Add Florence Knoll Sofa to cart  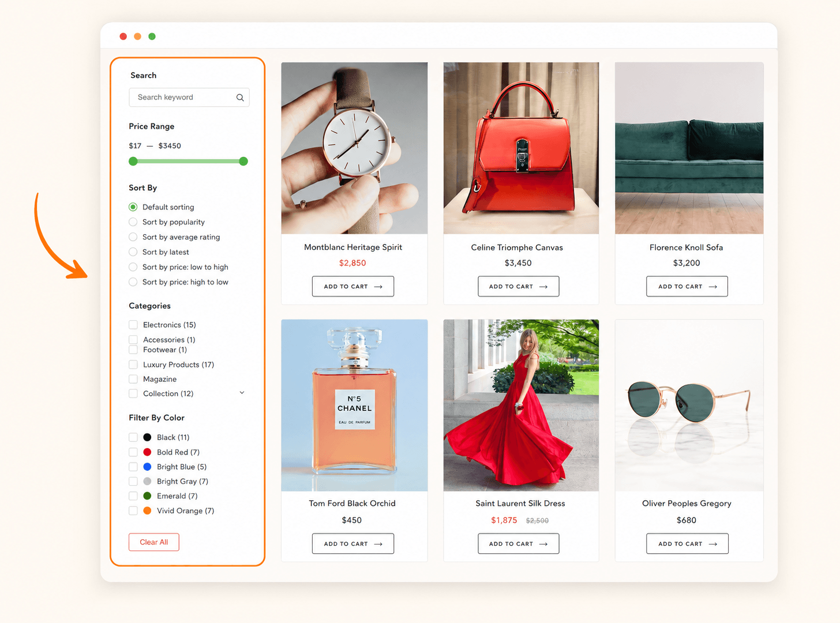click(x=687, y=287)
